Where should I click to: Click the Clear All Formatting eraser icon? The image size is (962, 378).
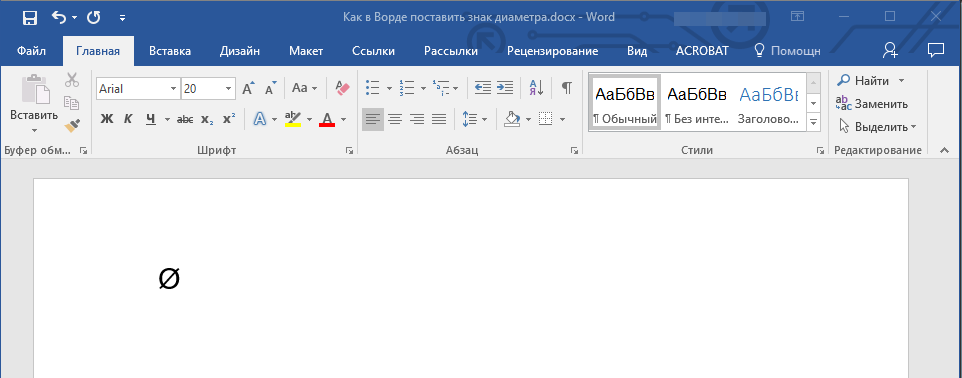(342, 88)
